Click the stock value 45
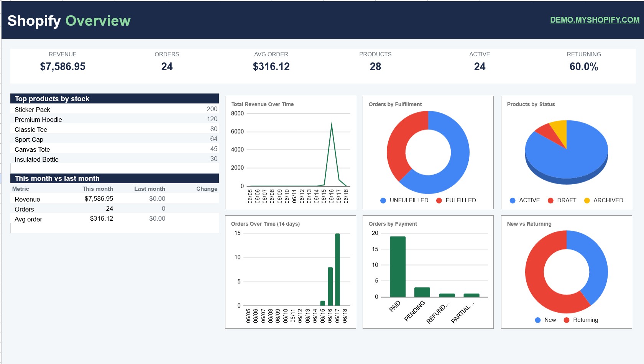This screenshot has width=644, height=364. pyautogui.click(x=214, y=149)
